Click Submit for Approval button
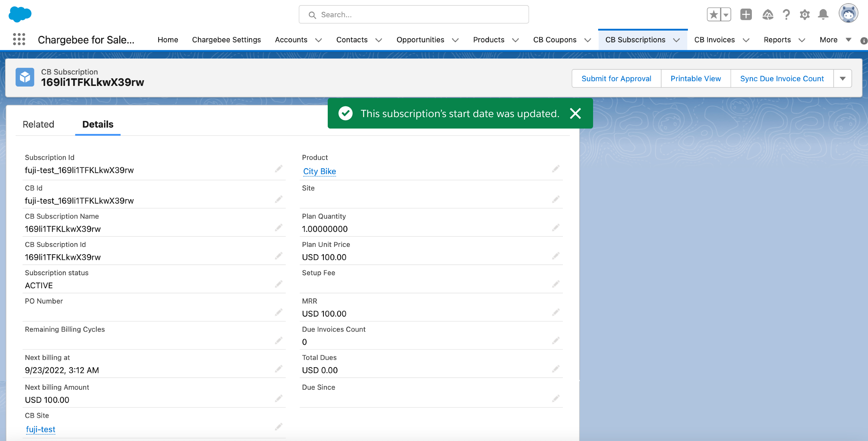Screen dimensions: 868x441 (616, 79)
